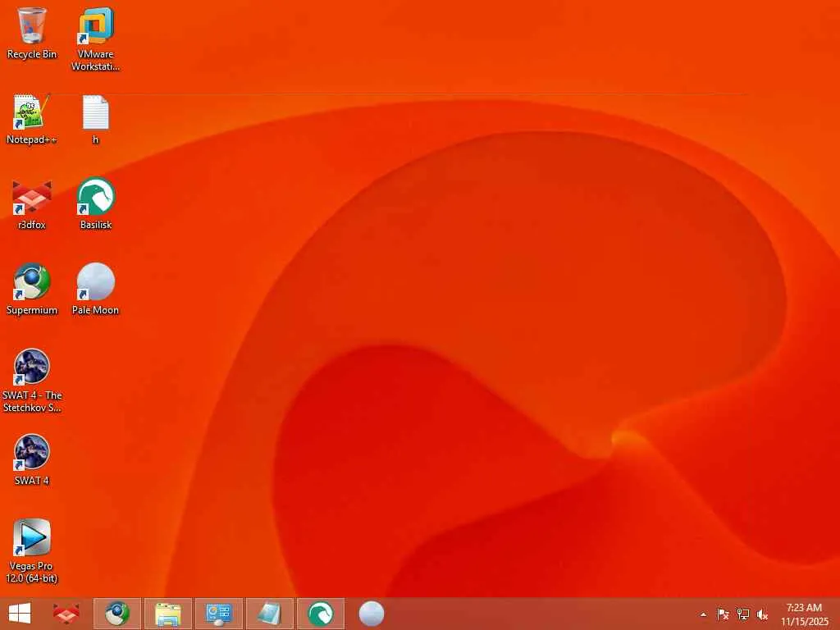Viewport: 840px width, 630px height.
Task: Select the SWAT 4 desktop shortcut
Action: [32, 459]
